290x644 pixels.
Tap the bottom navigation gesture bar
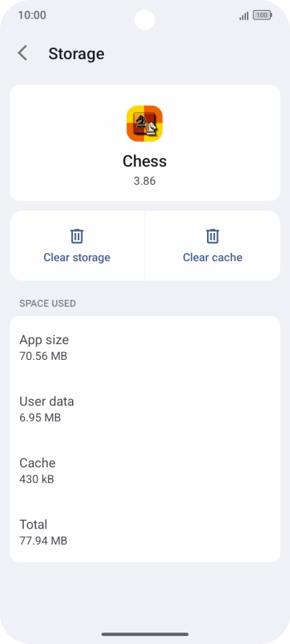(x=145, y=634)
